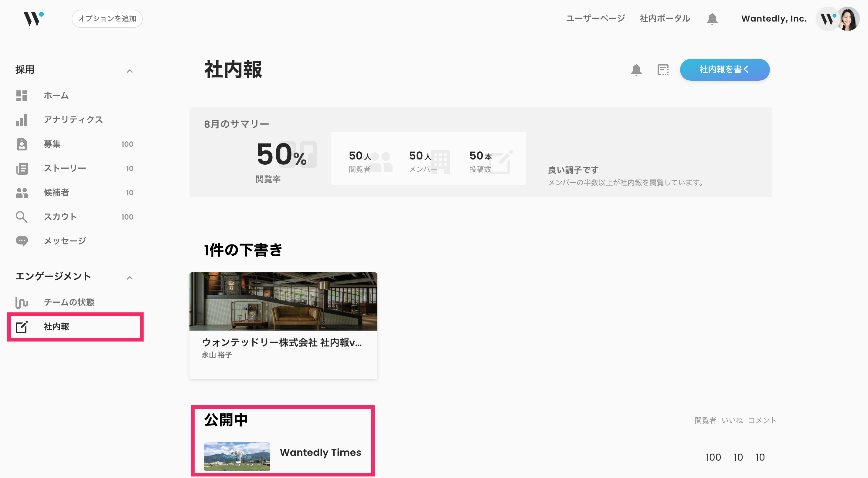Screen dimensions: 868x478
Task: Open アナリティクス bar chart icon
Action: tap(22, 120)
